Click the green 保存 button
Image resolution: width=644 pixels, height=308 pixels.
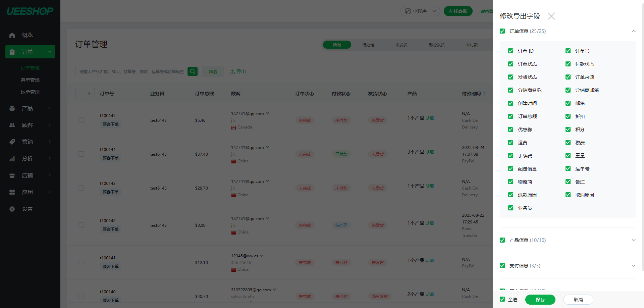[540, 300]
